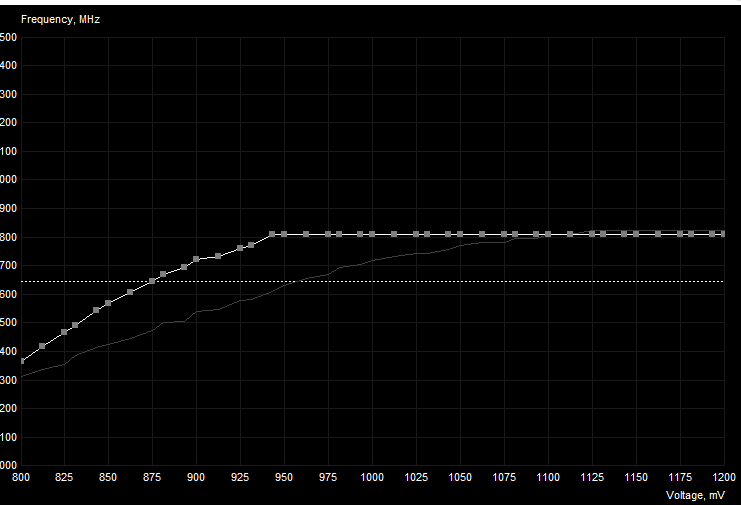Select the curve point at 1075 mV
This screenshot has width=741, height=505.
(x=504, y=234)
